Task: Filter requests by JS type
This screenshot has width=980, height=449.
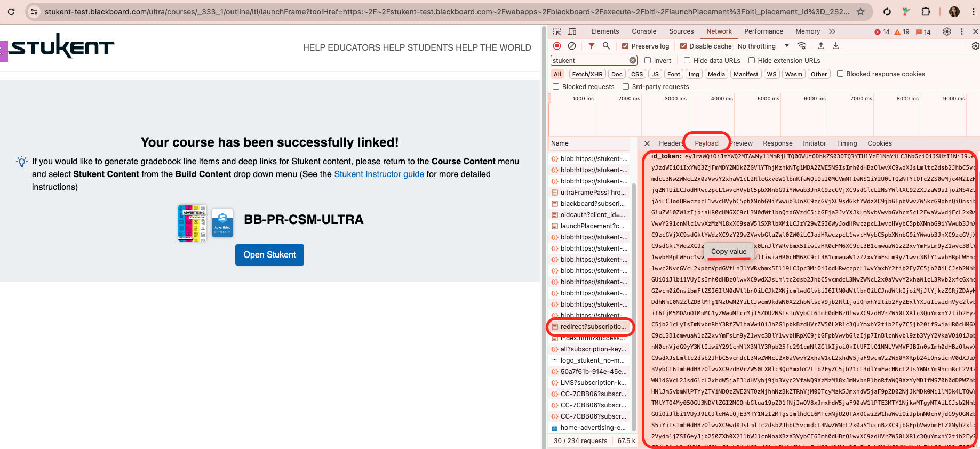Action: 655,74
